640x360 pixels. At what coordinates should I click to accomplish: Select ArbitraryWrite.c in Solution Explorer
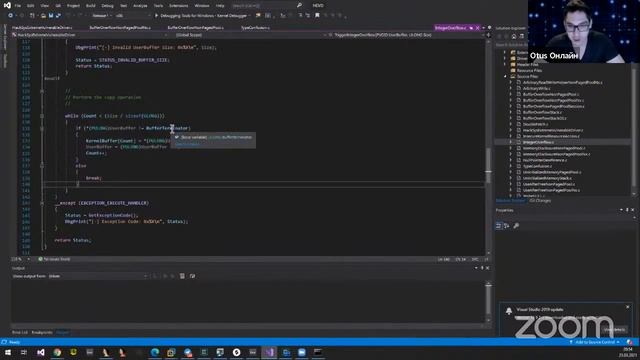click(x=536, y=88)
